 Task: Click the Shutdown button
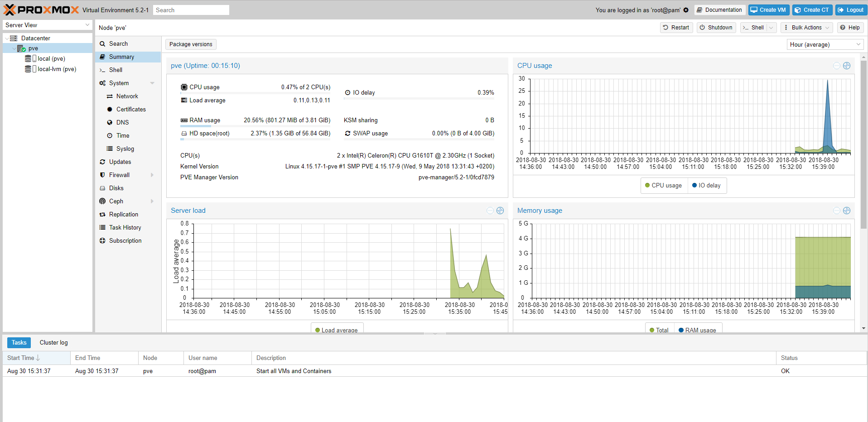pyautogui.click(x=716, y=28)
